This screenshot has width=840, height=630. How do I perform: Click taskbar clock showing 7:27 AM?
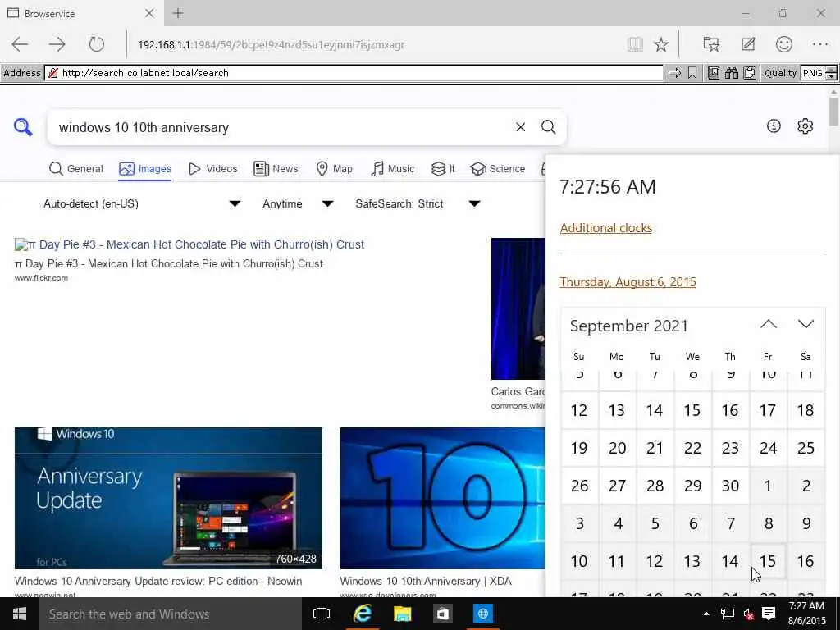point(806,614)
